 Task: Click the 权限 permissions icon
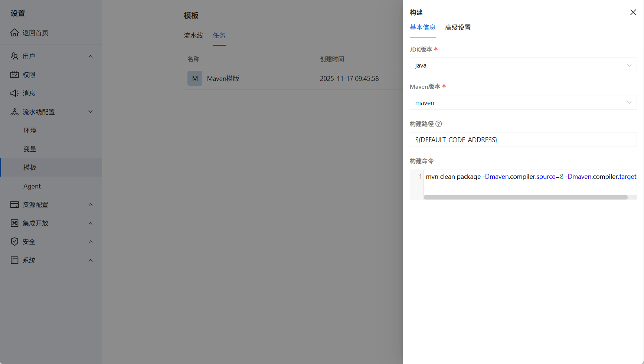pyautogui.click(x=14, y=75)
